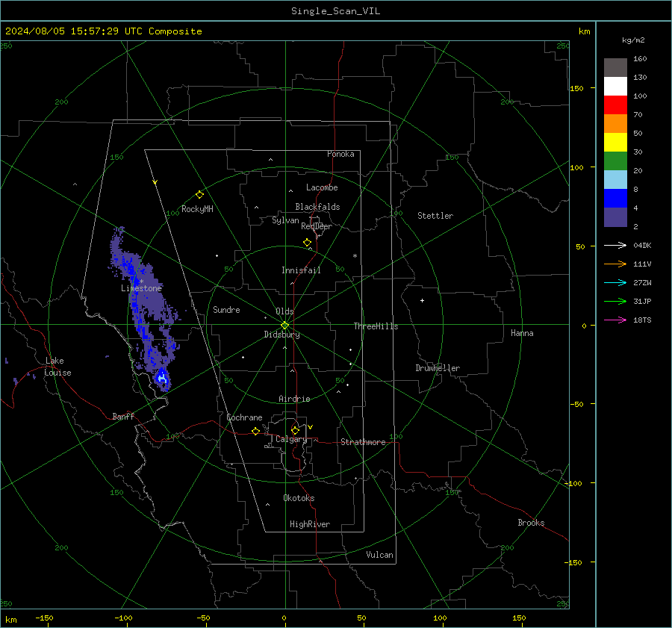Click the light blue VIL storm core
This screenshot has height=628, width=672.
(x=162, y=378)
